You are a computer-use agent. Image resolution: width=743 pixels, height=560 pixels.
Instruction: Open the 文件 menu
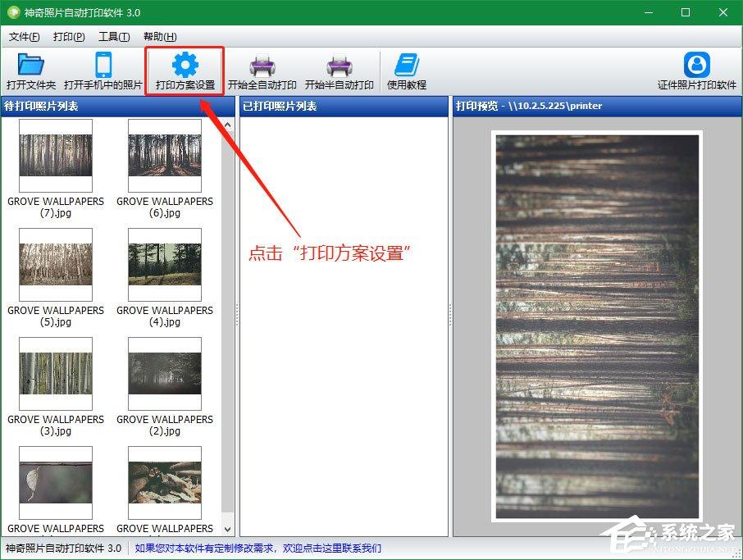point(24,37)
